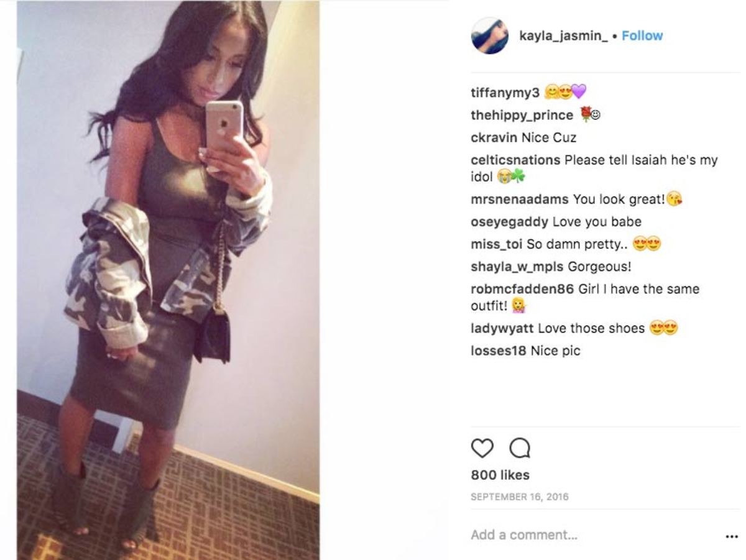This screenshot has height=560, width=746.
Task: Open the three-dot options menu
Action: click(x=732, y=536)
